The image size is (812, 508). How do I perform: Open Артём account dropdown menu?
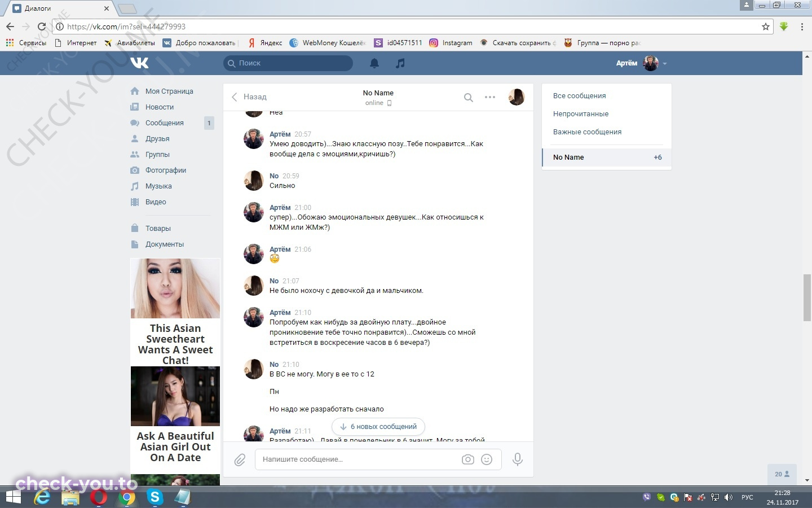[641, 63]
